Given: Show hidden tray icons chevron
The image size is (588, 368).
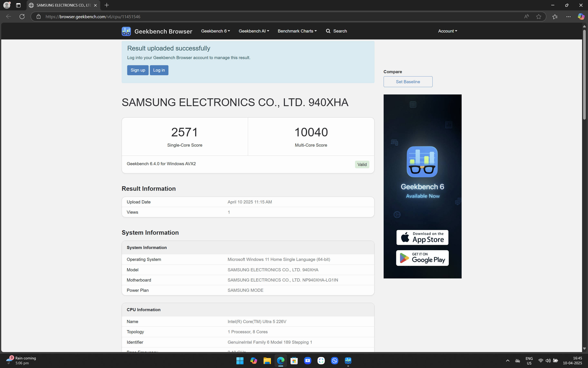Looking at the screenshot, I should pos(508,360).
